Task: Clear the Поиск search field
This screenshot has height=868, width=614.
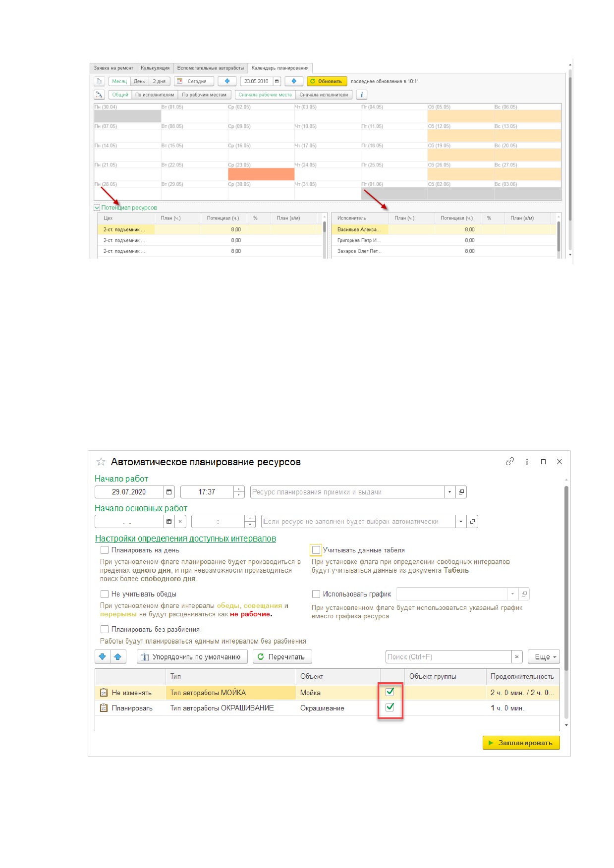Action: click(517, 657)
